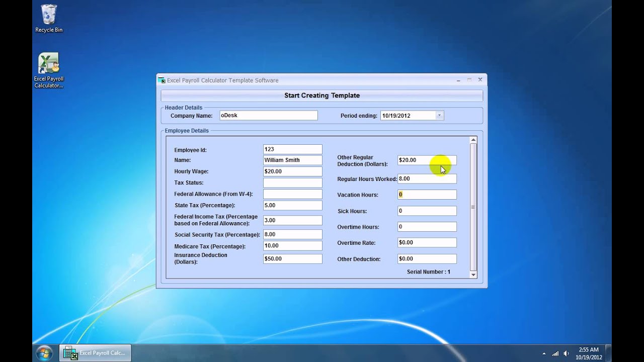644x362 pixels.
Task: Click the Social Security Tax field
Action: click(292, 234)
